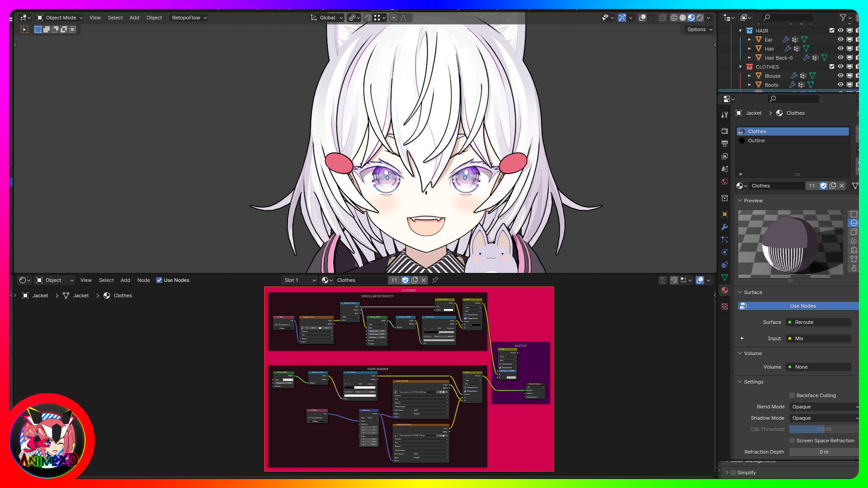Image resolution: width=868 pixels, height=488 pixels.
Task: Hide the Ear object in viewport
Action: pos(840,40)
